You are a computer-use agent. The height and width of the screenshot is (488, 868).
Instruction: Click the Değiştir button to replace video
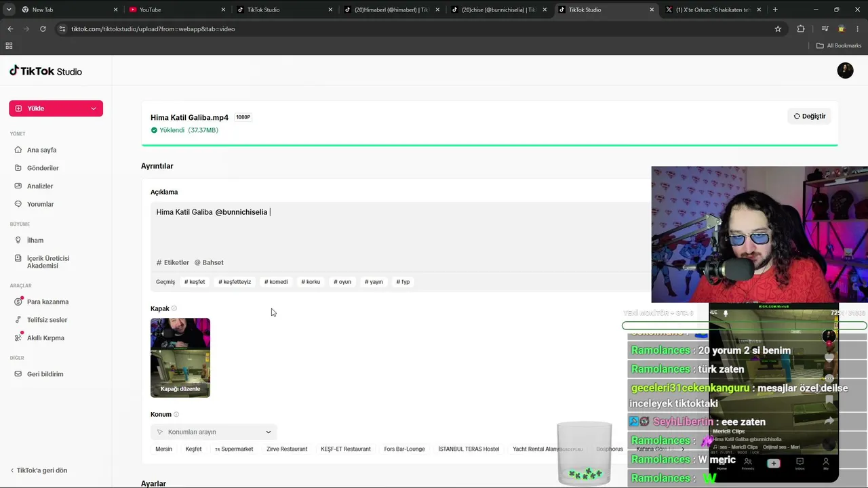pos(810,116)
